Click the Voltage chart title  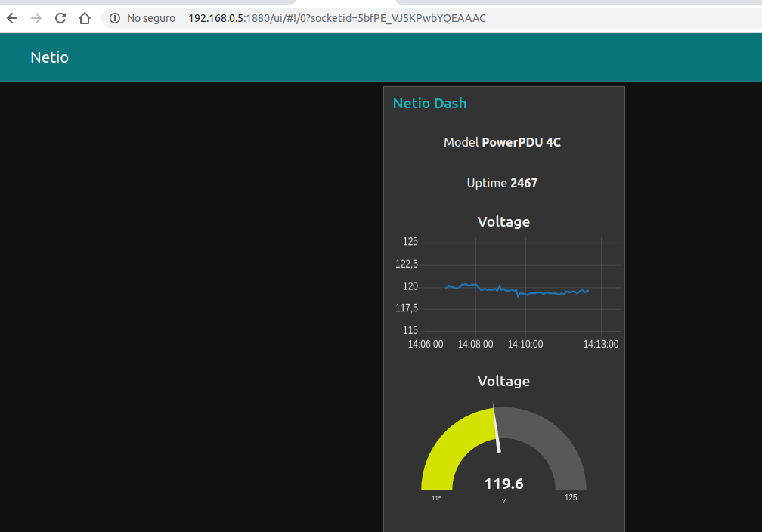click(x=503, y=221)
